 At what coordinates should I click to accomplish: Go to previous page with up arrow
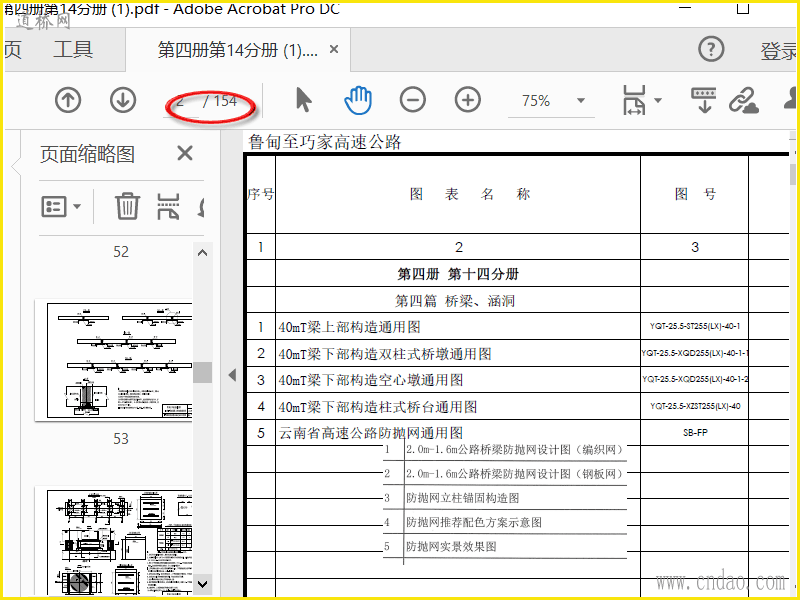coord(68,100)
